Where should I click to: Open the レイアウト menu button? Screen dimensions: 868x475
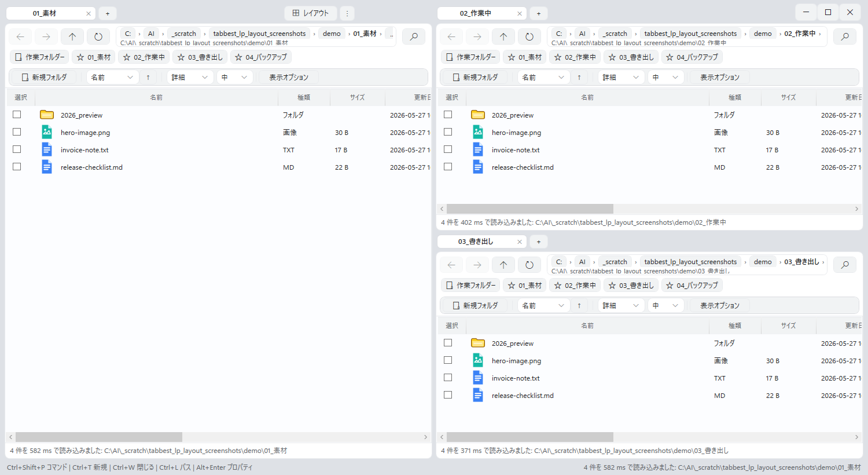pyautogui.click(x=311, y=13)
